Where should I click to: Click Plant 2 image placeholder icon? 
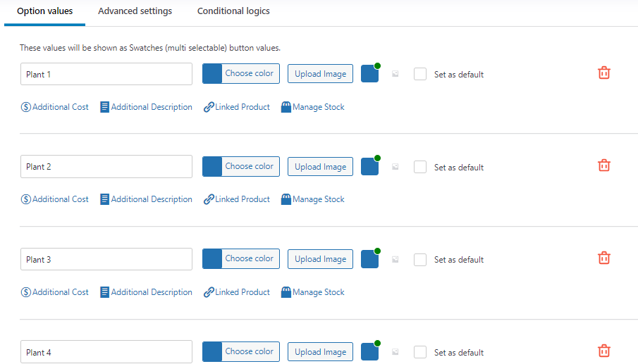click(x=395, y=167)
